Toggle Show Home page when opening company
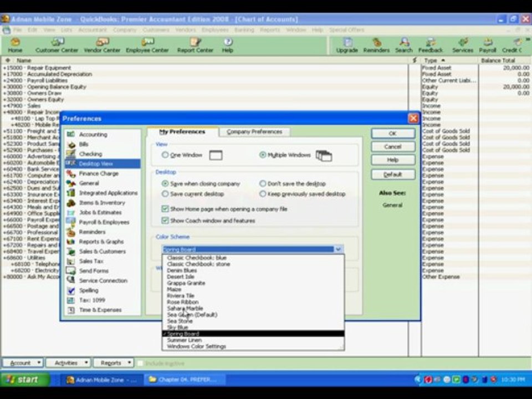This screenshot has height=399, width=532. [x=165, y=209]
